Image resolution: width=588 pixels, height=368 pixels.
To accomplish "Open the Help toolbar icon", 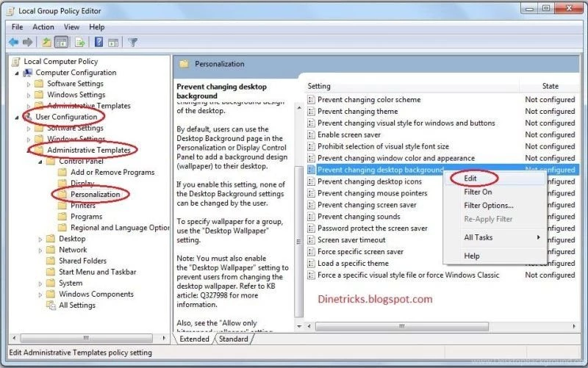I will point(98,42).
